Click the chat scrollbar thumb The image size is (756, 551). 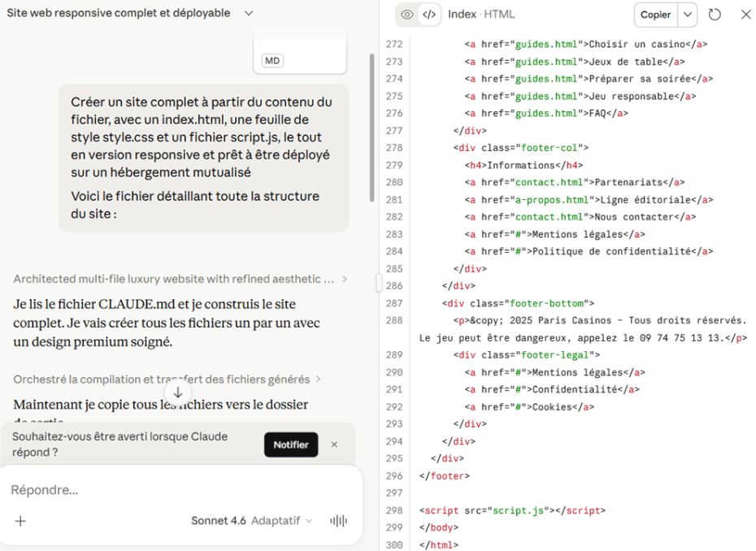coord(371,128)
